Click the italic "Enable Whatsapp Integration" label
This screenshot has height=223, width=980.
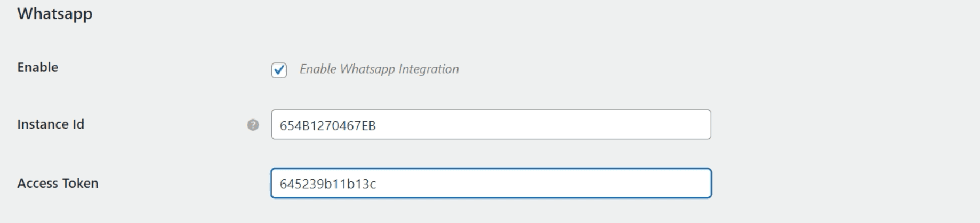click(x=379, y=69)
